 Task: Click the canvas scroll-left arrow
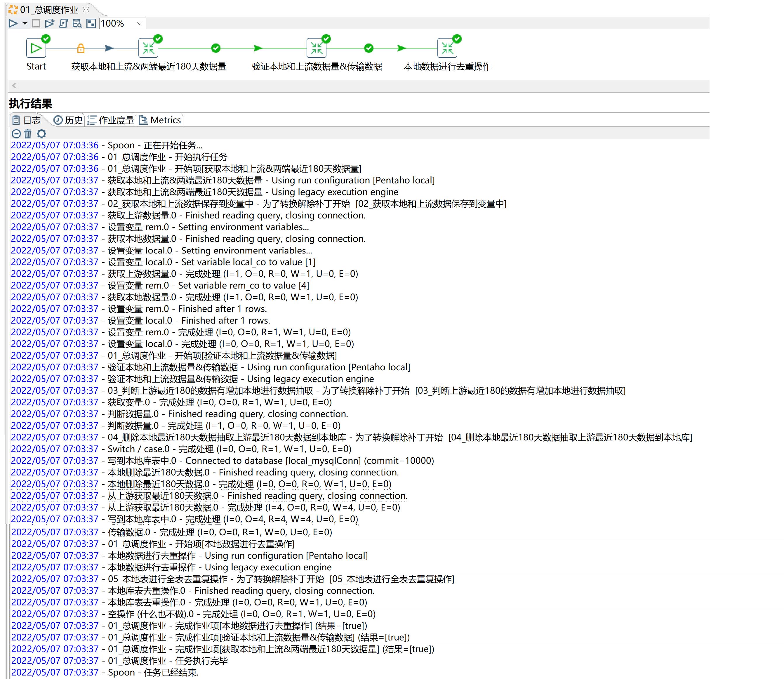tap(14, 86)
